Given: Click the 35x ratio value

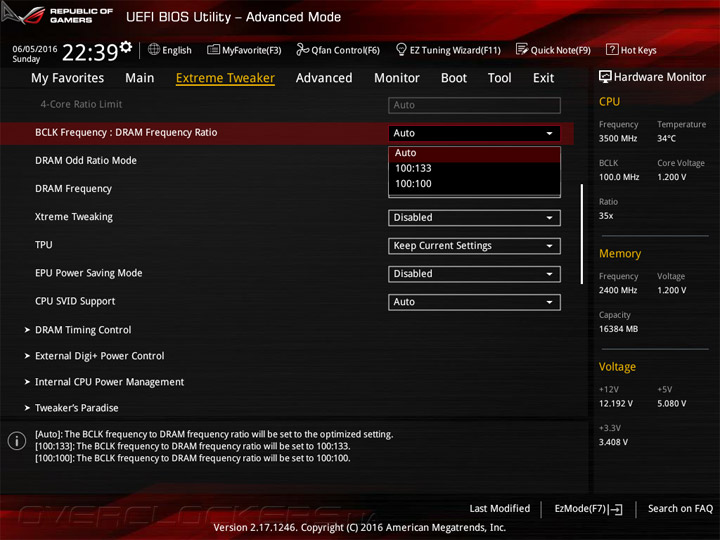Looking at the screenshot, I should coord(606,216).
